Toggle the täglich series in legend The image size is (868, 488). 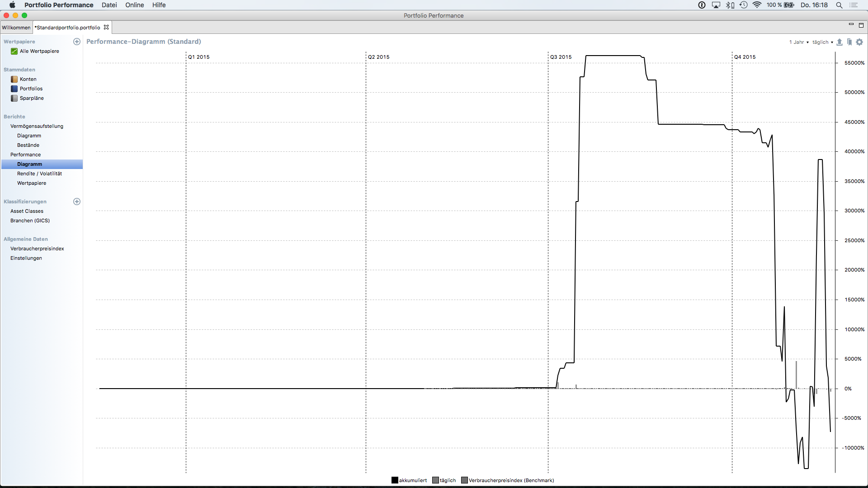click(x=444, y=480)
